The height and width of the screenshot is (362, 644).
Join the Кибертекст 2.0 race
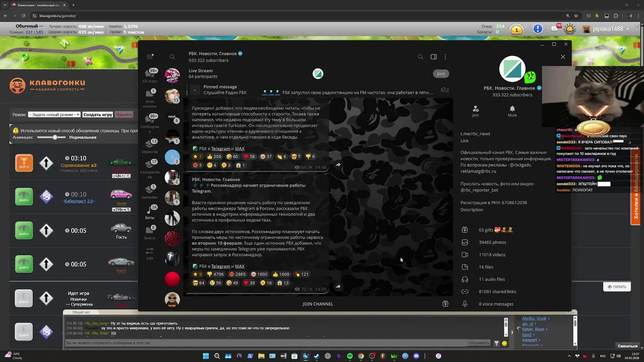click(24, 197)
